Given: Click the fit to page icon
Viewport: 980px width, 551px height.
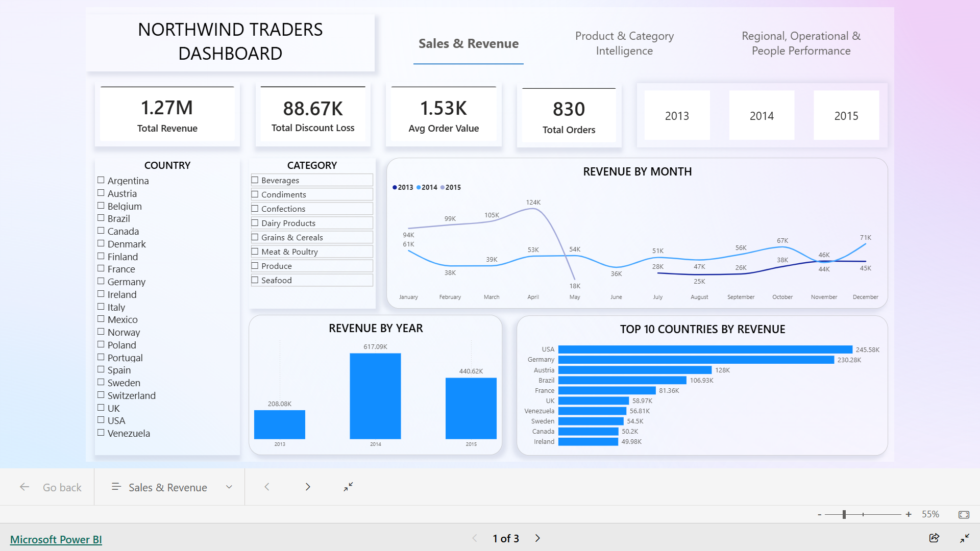Looking at the screenshot, I should point(964,515).
